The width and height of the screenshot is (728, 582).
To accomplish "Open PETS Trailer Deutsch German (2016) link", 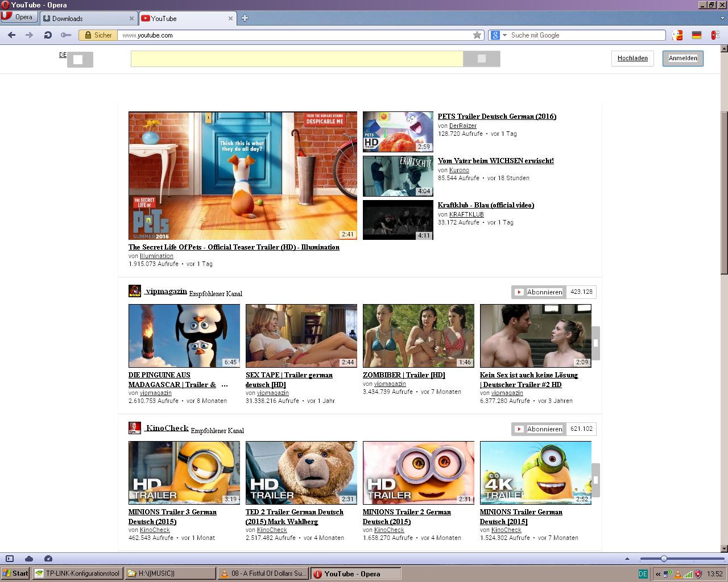I will coord(497,117).
